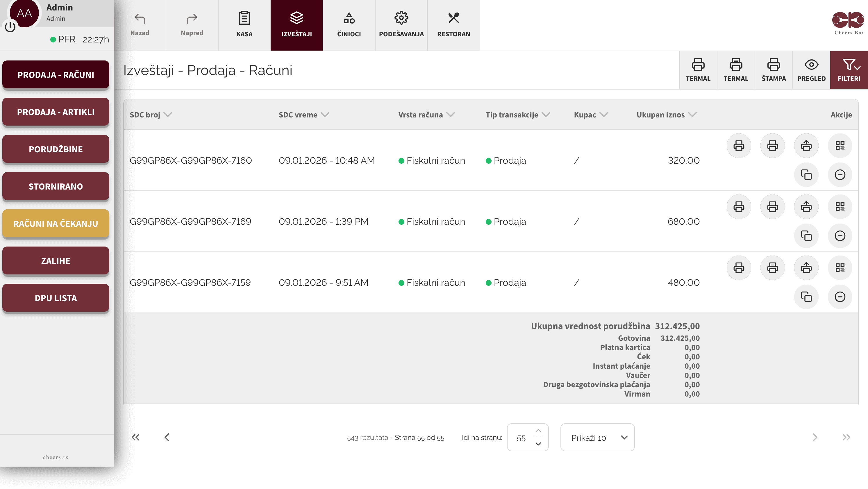Viewport: 868px width, 489px height.
Task: Click SDC number G99GP86X-G99GP86X-7160
Action: pyautogui.click(x=190, y=160)
